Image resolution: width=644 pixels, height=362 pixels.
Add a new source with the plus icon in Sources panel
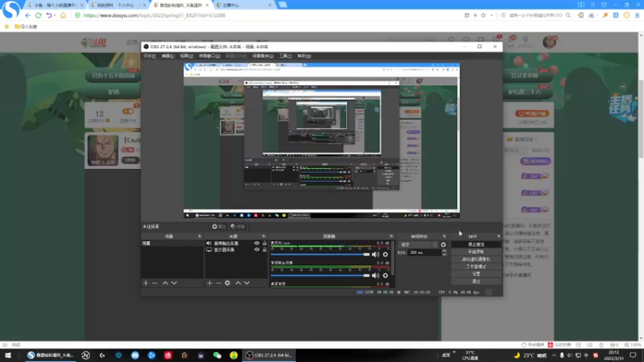(209, 283)
